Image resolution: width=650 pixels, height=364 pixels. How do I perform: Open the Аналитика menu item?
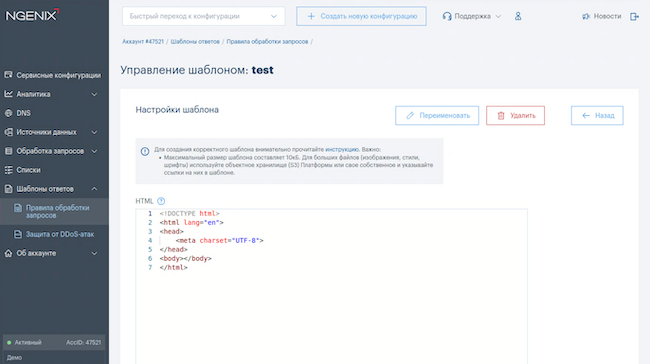tap(54, 94)
